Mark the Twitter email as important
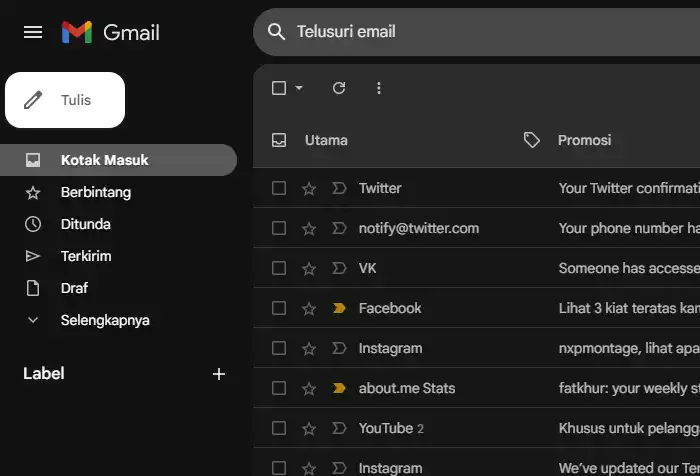This screenshot has height=476, width=700. coord(339,188)
